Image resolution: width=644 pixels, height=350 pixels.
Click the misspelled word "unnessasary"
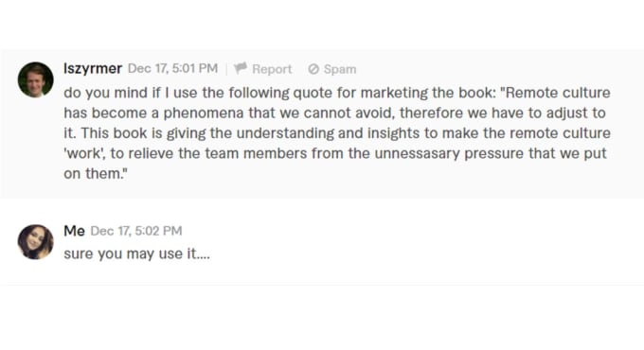[x=418, y=153]
